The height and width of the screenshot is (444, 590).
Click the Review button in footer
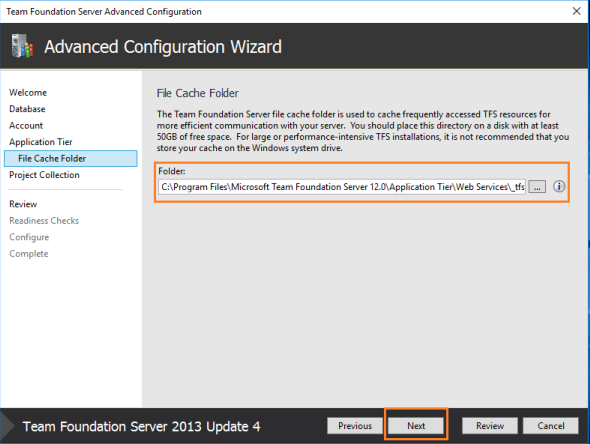point(490,426)
